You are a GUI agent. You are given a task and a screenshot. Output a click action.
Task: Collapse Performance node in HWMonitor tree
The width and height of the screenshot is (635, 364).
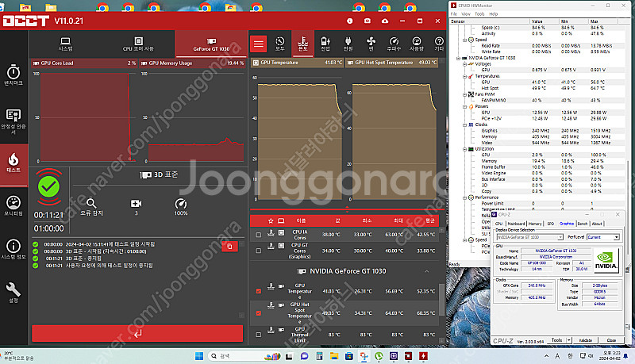(465, 197)
